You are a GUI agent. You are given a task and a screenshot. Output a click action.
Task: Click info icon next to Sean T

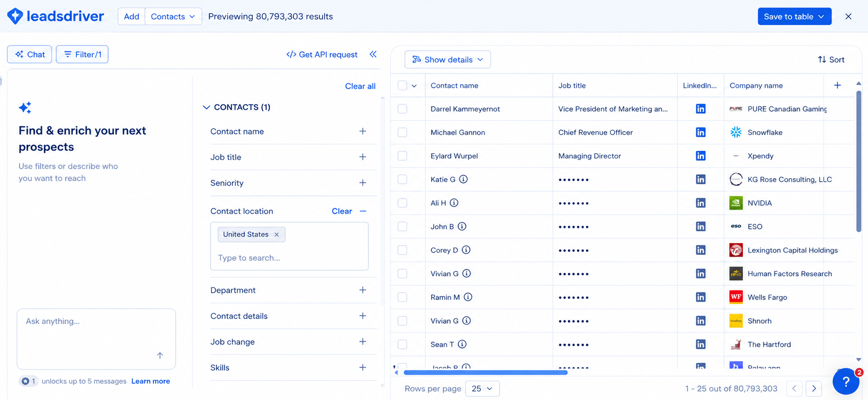[462, 344]
